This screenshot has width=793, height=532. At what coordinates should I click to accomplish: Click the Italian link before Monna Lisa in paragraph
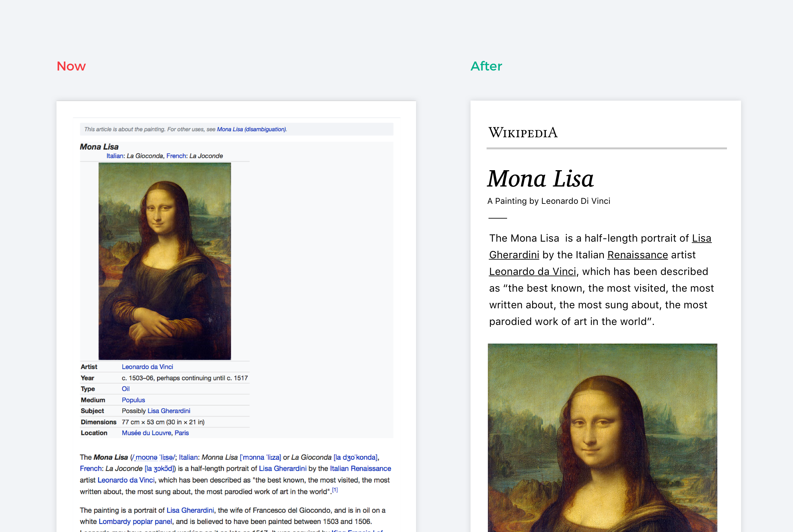coord(188,457)
